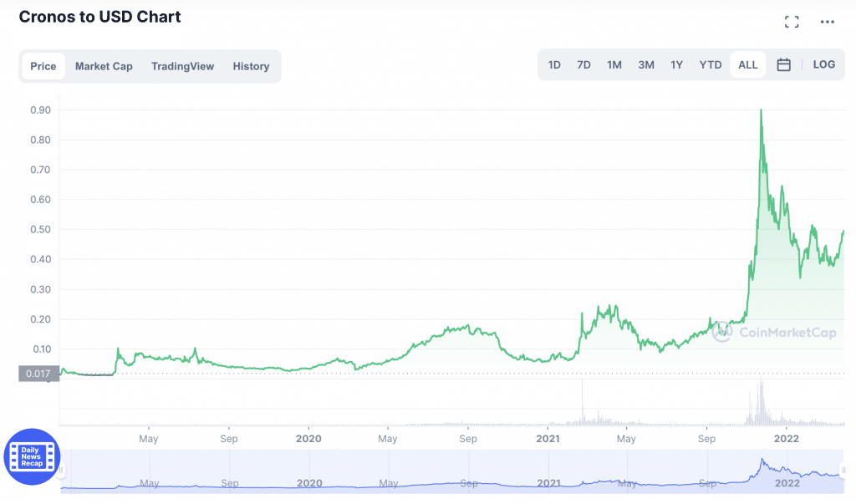Open the History tab

tap(251, 66)
